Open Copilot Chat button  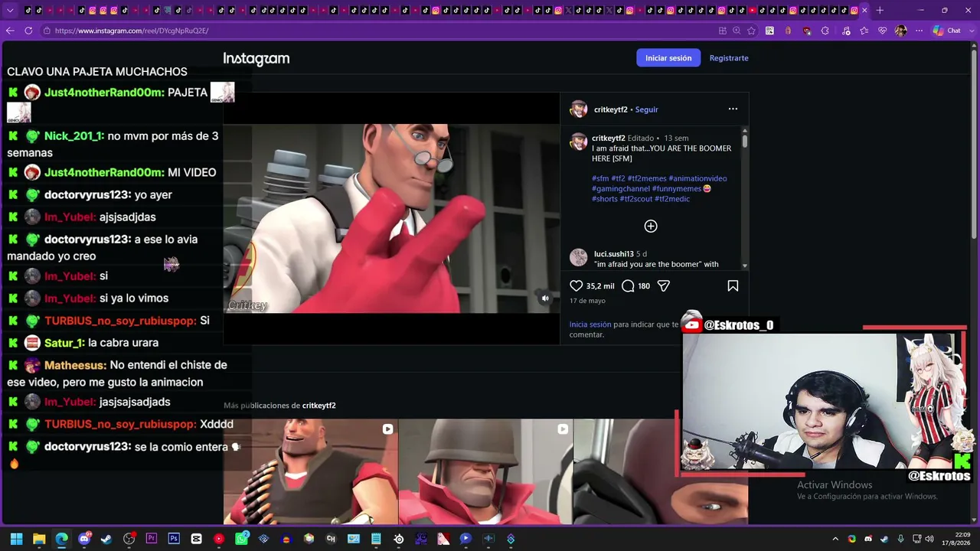pos(946,31)
